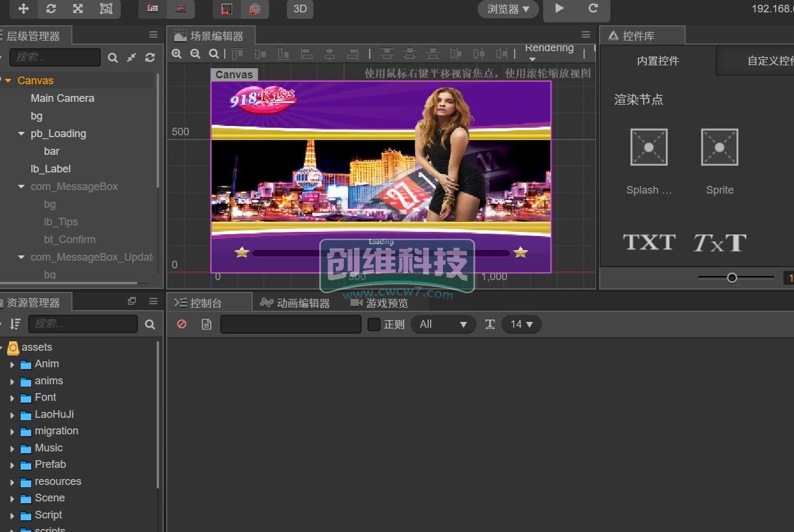
Task: Focus the hierarchy 搜索 search field
Action: click(x=55, y=57)
